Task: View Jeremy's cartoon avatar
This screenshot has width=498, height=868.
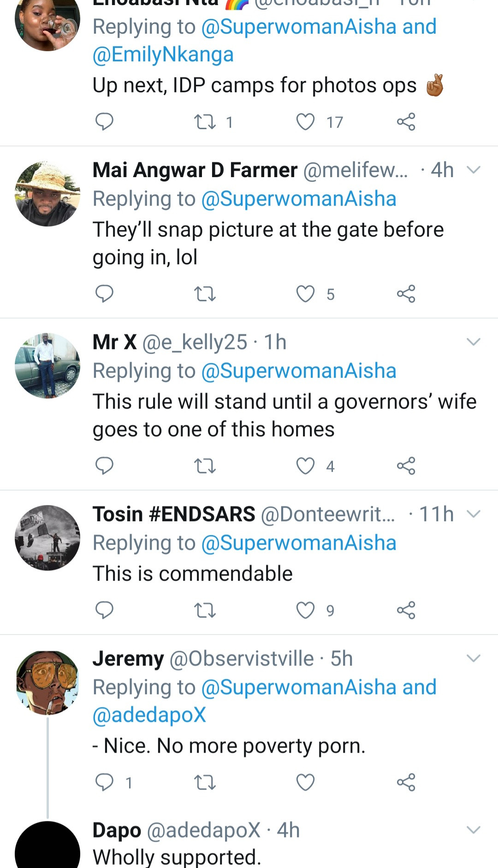Action: coord(47,683)
